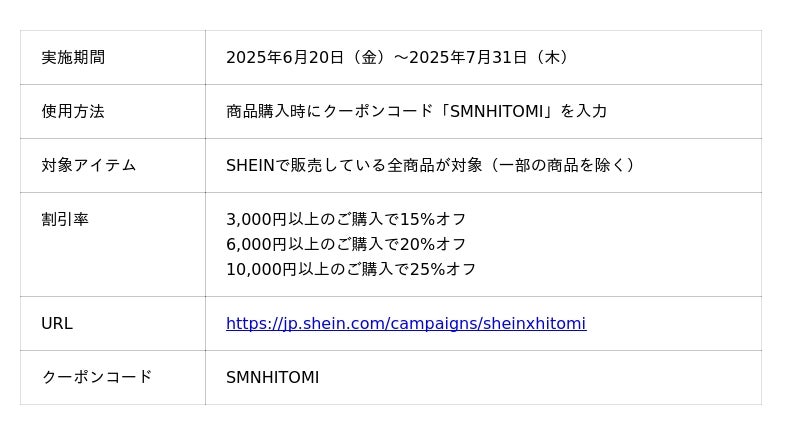Click the 割引率 row label
The image size is (800, 435).
tap(65, 220)
